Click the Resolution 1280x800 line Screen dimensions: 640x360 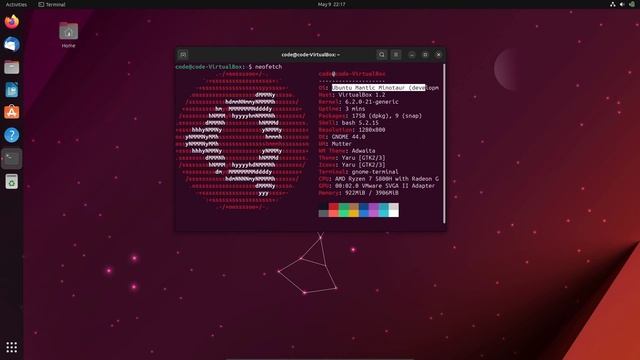[352, 130]
